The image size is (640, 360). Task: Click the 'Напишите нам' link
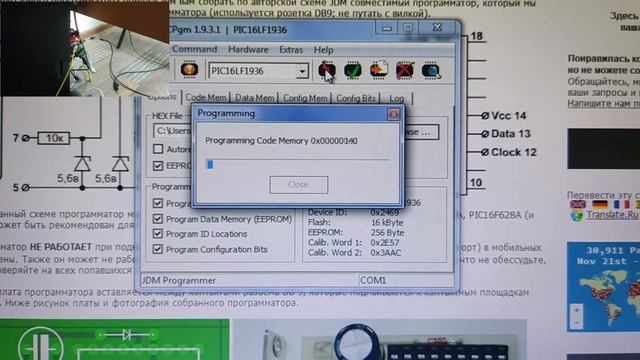[604, 103]
